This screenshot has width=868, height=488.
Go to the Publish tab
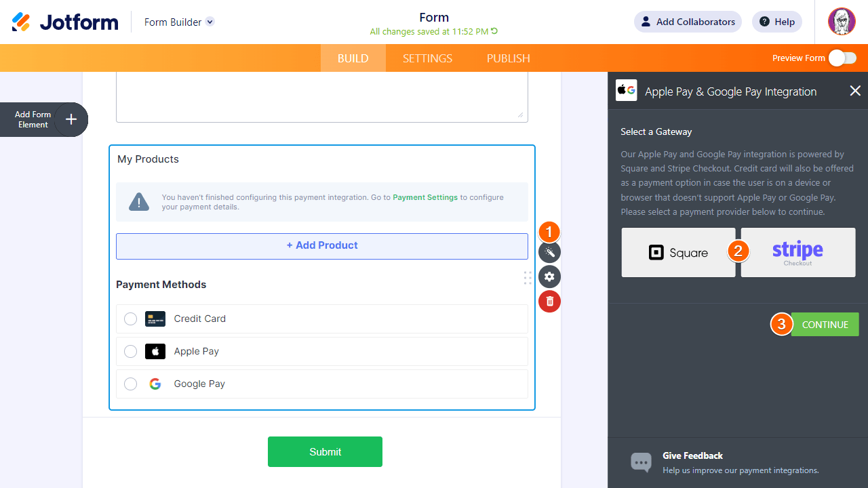click(508, 58)
